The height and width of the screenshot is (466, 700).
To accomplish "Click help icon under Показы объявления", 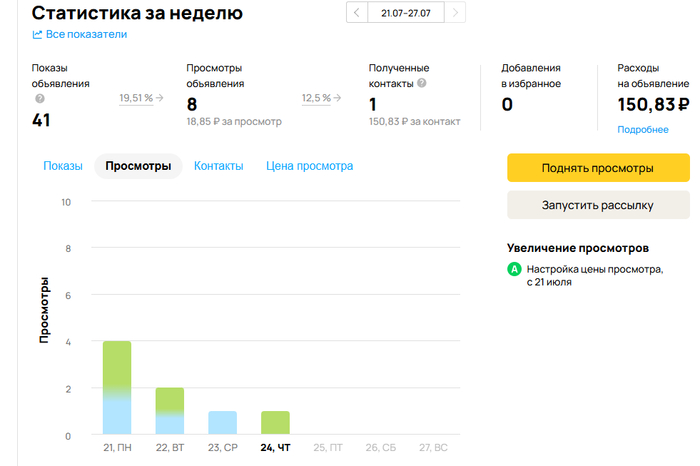I will coord(40,99).
